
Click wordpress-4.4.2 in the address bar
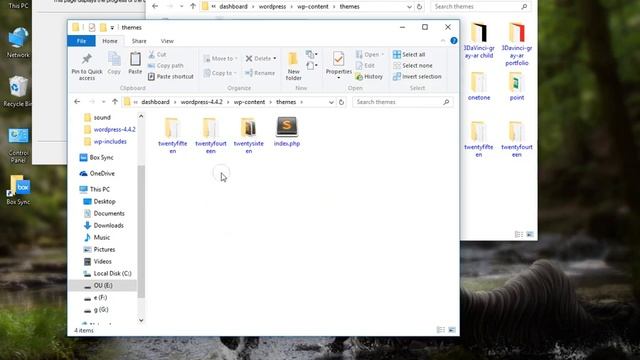[202, 102]
